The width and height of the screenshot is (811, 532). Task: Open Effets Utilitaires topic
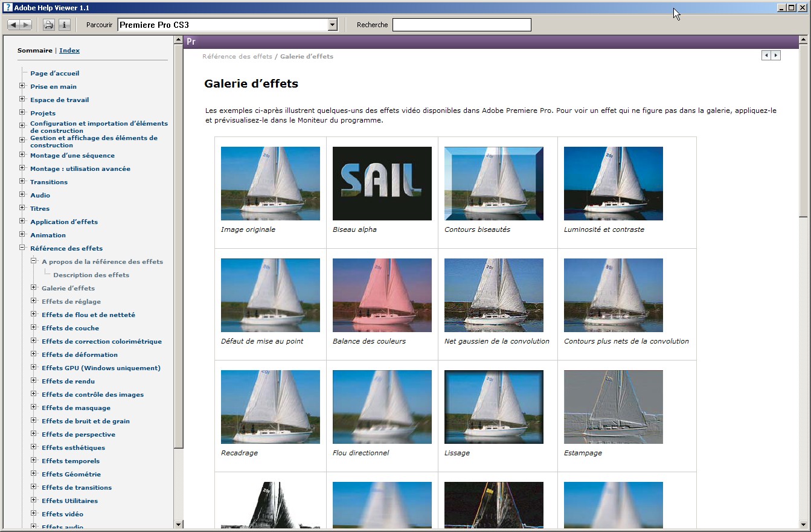[69, 501]
